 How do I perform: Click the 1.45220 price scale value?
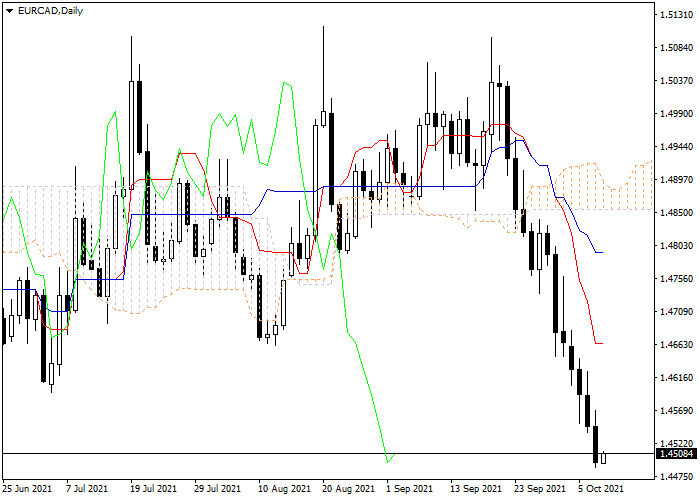(676, 444)
